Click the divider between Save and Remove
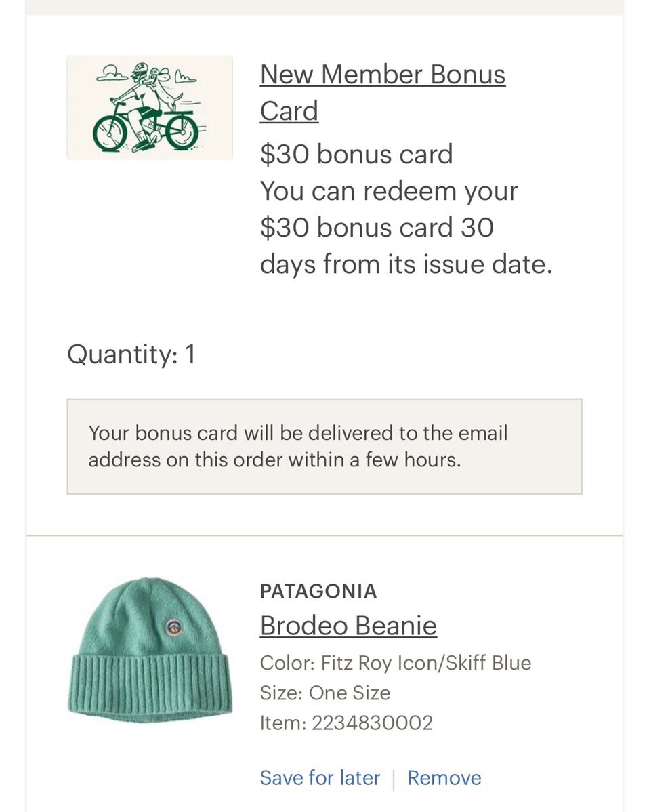 click(394, 779)
